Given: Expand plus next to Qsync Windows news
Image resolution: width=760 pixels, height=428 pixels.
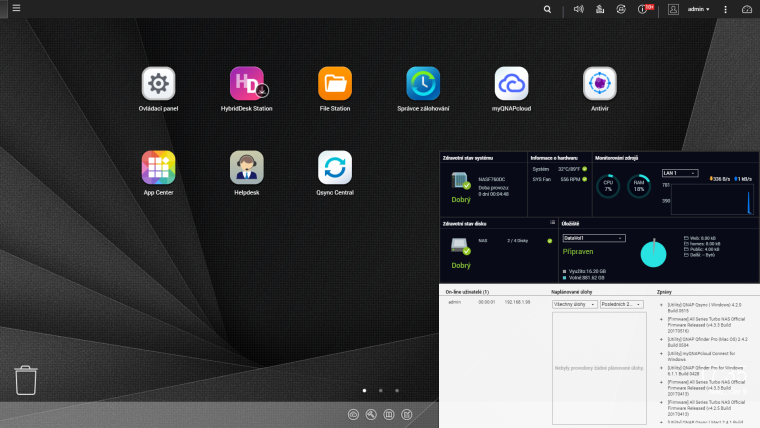Looking at the screenshot, I should [x=661, y=305].
